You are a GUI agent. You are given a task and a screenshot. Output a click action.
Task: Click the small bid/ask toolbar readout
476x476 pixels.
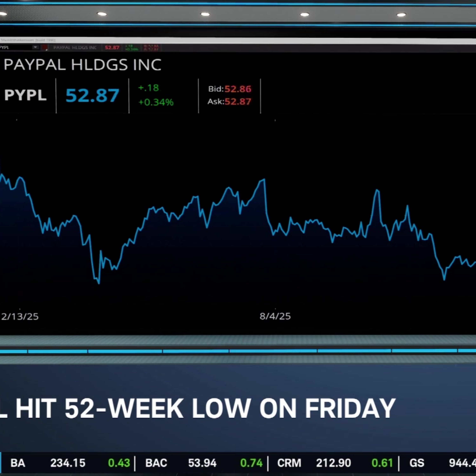coord(151,48)
